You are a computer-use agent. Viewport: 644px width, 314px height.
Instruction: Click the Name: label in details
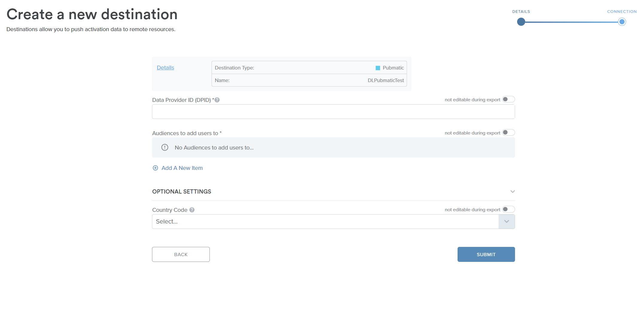[x=222, y=80]
